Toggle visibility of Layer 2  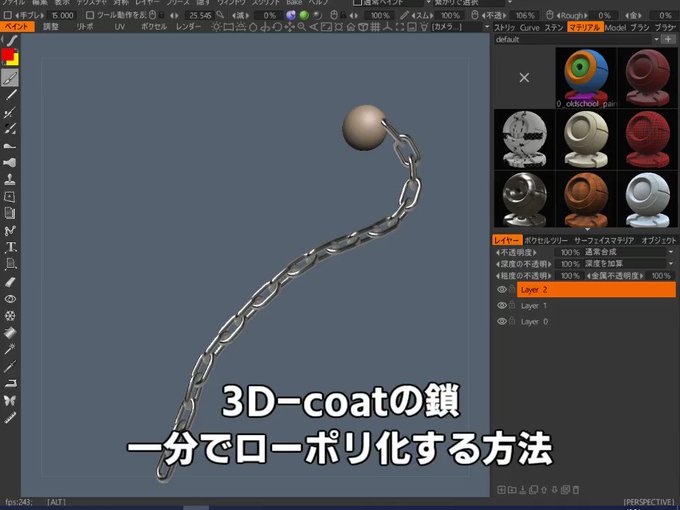tap(502, 289)
